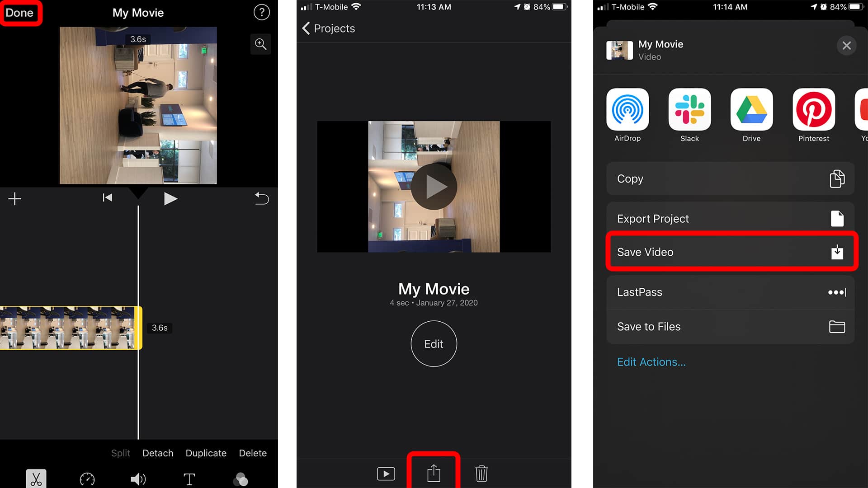
Task: Open the volume speaker tool
Action: tap(138, 479)
